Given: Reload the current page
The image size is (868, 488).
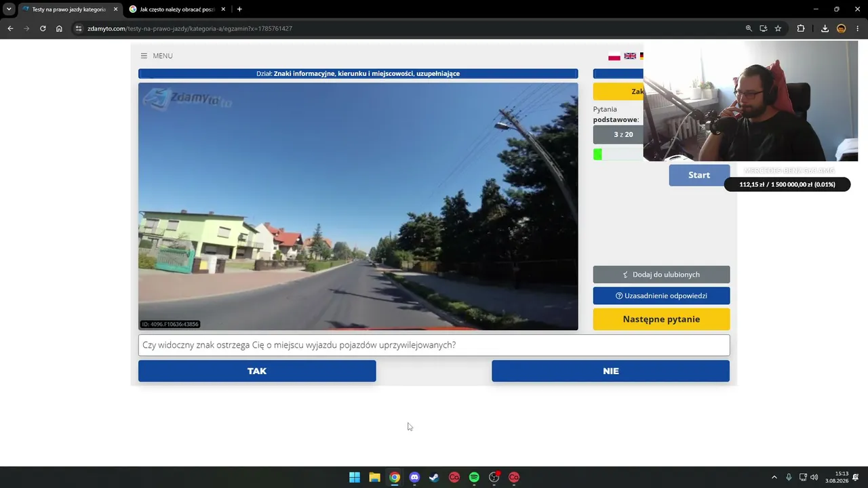Looking at the screenshot, I should [43, 28].
